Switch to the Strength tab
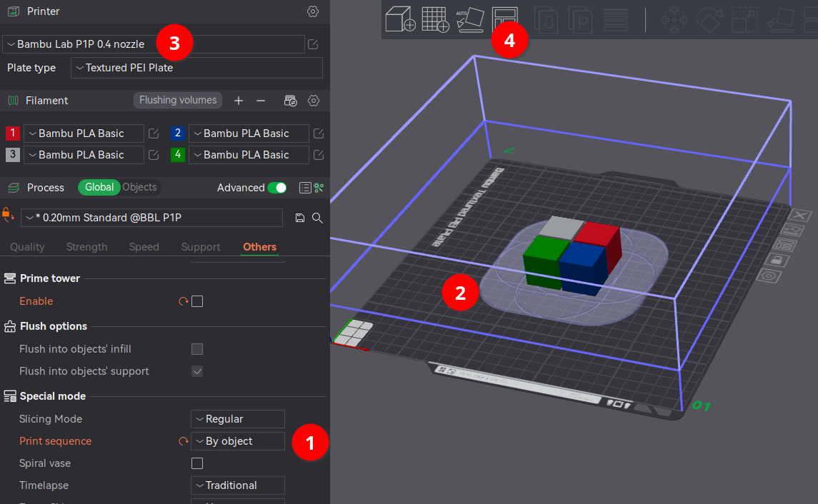The image size is (818, 504). [x=86, y=247]
